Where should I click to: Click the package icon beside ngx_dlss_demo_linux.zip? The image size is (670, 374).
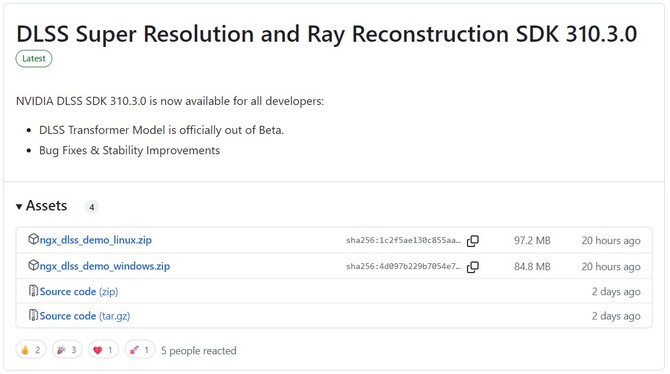[33, 239]
